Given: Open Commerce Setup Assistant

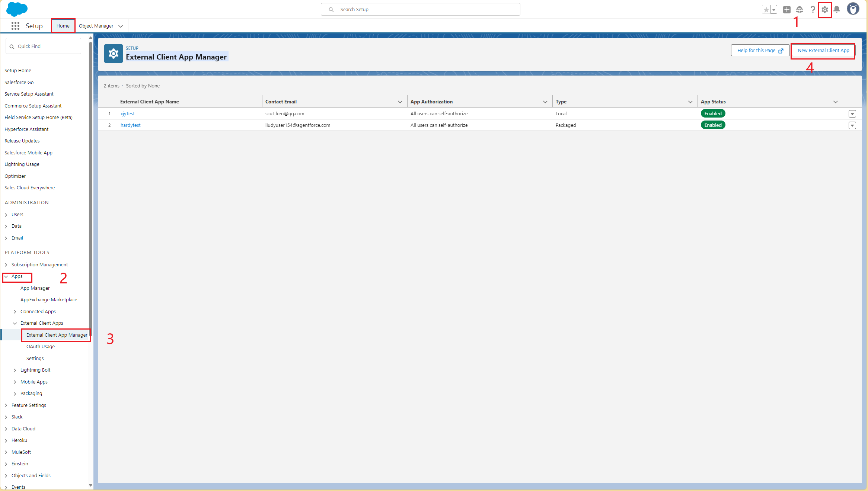Looking at the screenshot, I should 33,106.
